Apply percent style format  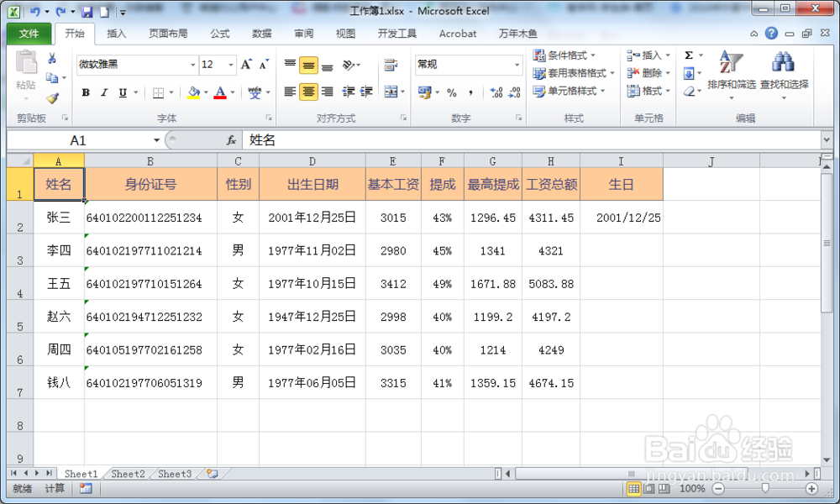[x=452, y=92]
